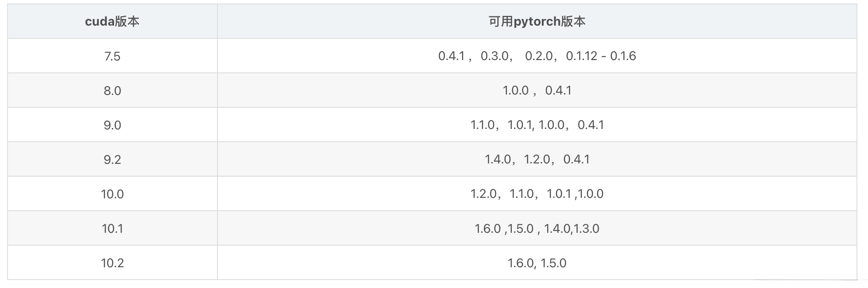Click version 1.1.0 in the cuda 9.0 row
This screenshot has width=868, height=288.
pos(483,125)
